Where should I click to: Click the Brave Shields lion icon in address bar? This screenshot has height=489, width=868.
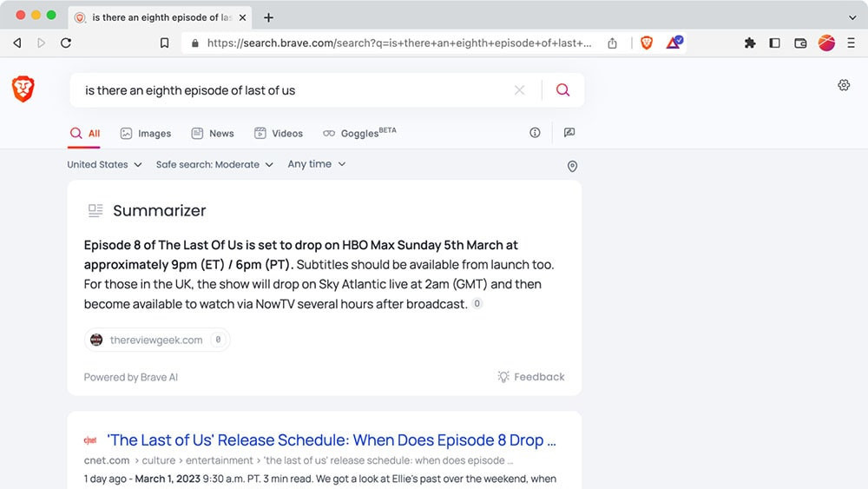tap(646, 43)
